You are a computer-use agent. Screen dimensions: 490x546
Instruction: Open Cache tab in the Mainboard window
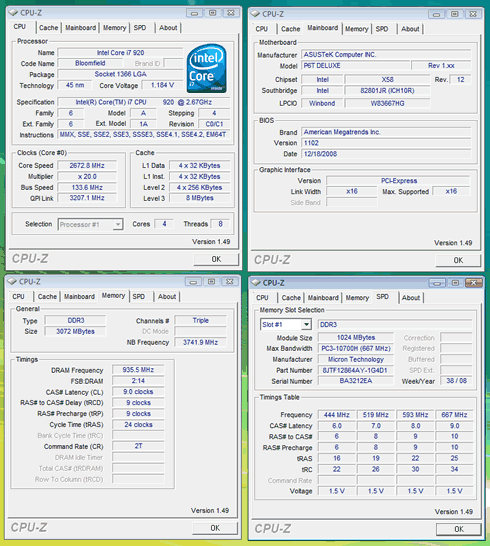coord(290,29)
